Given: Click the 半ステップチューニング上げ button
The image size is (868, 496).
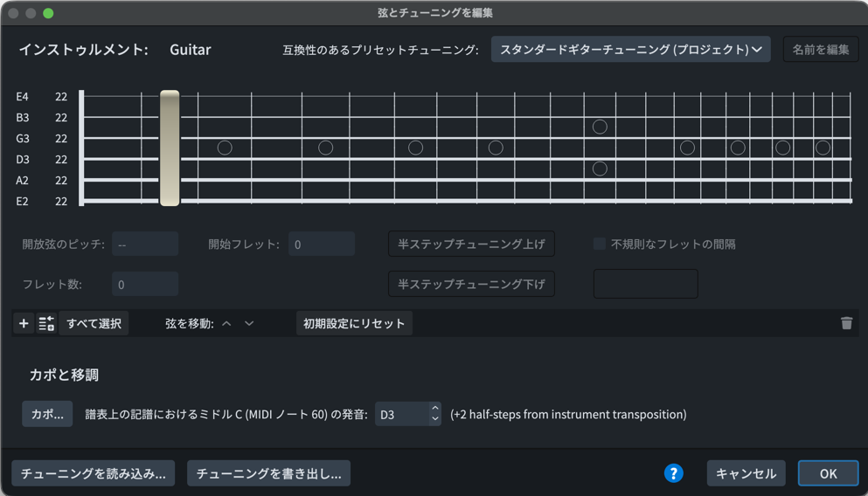Looking at the screenshot, I should point(471,245).
